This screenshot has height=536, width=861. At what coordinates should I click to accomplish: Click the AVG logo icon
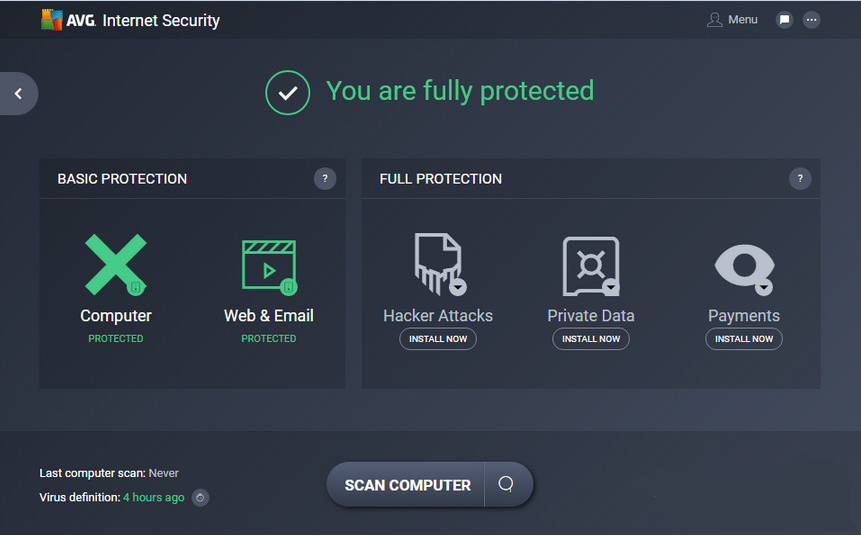(52, 20)
